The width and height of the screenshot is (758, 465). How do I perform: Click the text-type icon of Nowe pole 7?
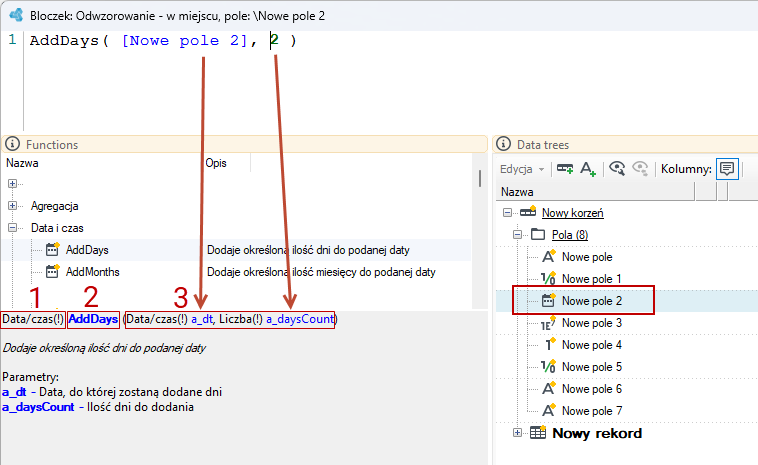pos(549,410)
